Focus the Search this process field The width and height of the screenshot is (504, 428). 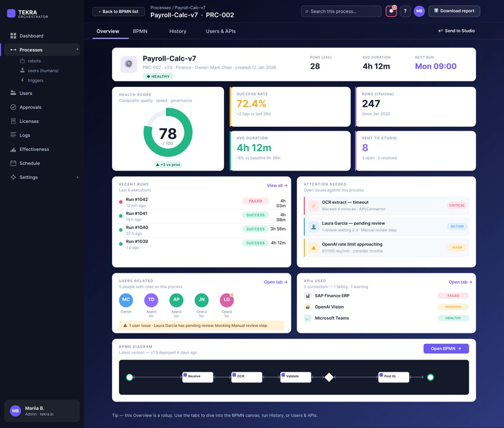tap(341, 11)
